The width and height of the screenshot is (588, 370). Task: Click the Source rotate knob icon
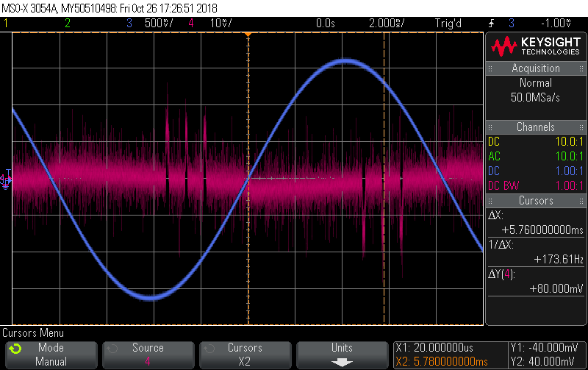pos(112,349)
